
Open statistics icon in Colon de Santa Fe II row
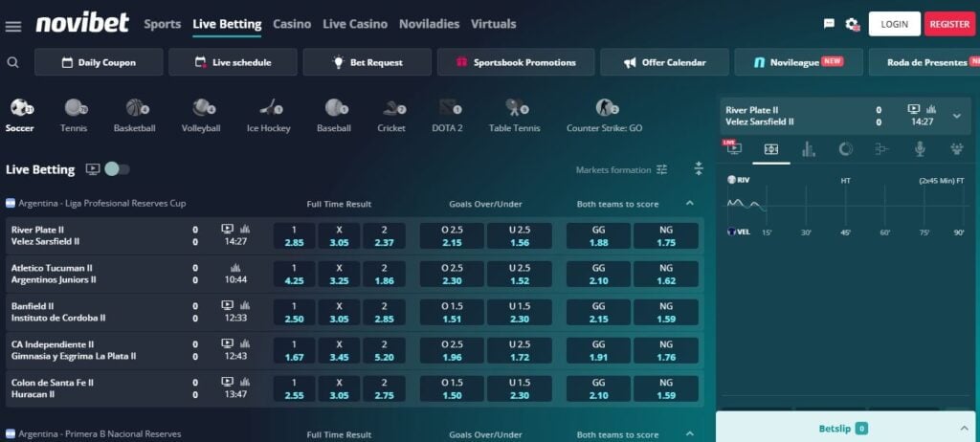[x=245, y=382]
